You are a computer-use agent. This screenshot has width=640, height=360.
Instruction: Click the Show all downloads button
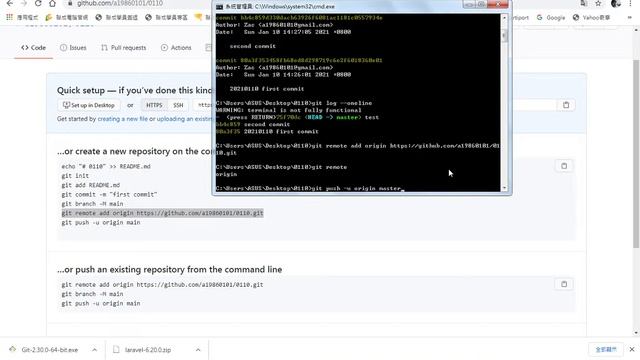pyautogui.click(x=606, y=349)
